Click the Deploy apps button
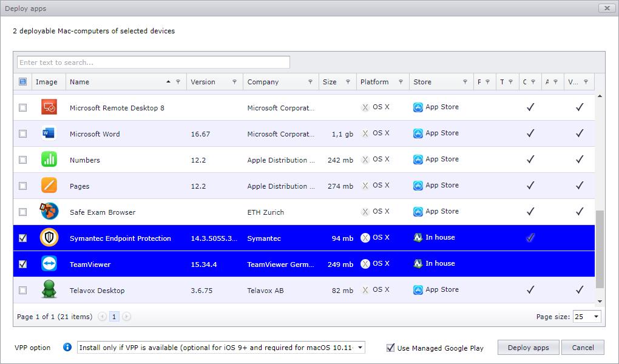This screenshot has height=364, width=619. 528,348
